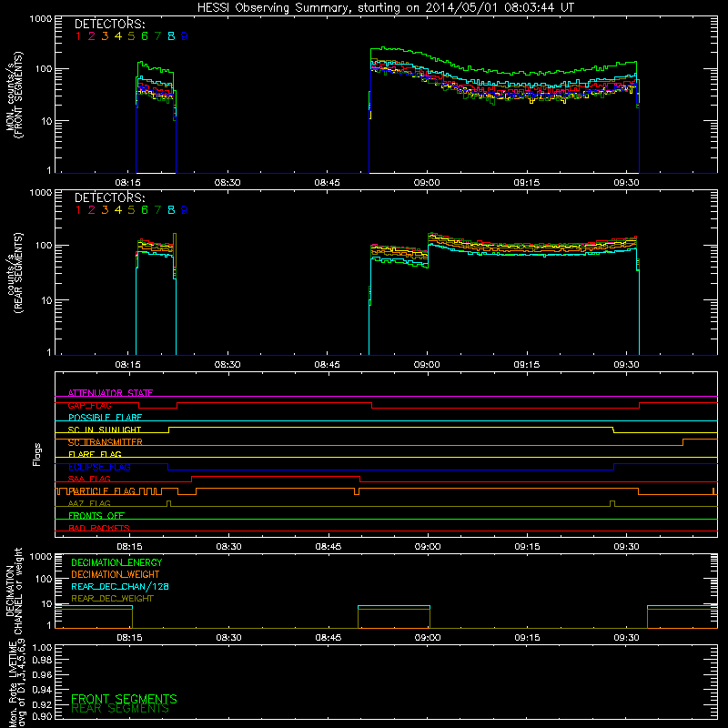Viewport: 728px width, 728px height.
Task: Select dark green detector 7 in rear segments legend
Action: [x=157, y=210]
